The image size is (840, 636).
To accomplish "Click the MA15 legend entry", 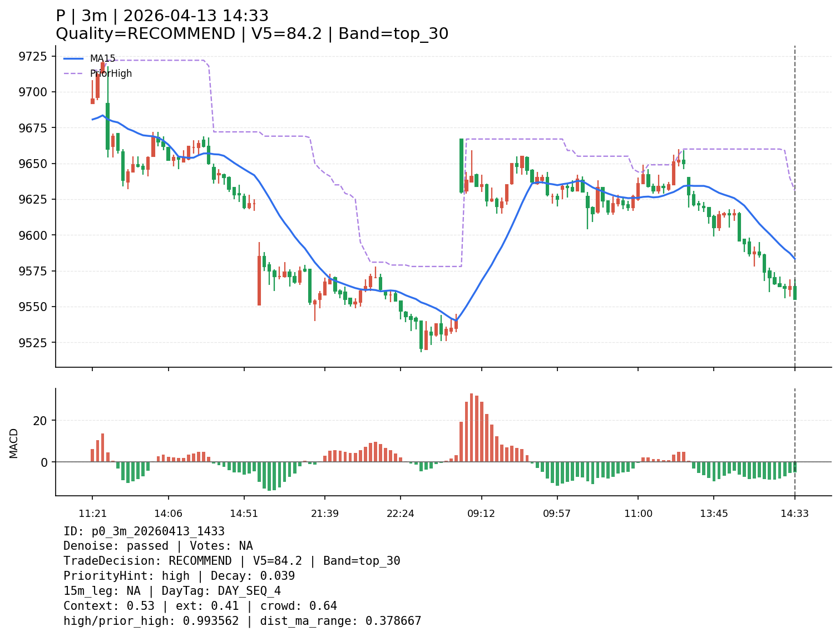I will coord(102,58).
